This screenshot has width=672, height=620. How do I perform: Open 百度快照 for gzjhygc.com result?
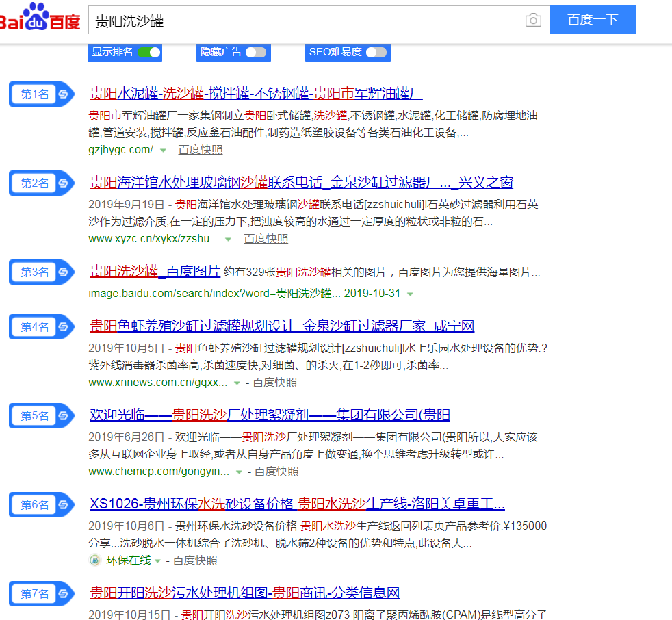tap(200, 150)
